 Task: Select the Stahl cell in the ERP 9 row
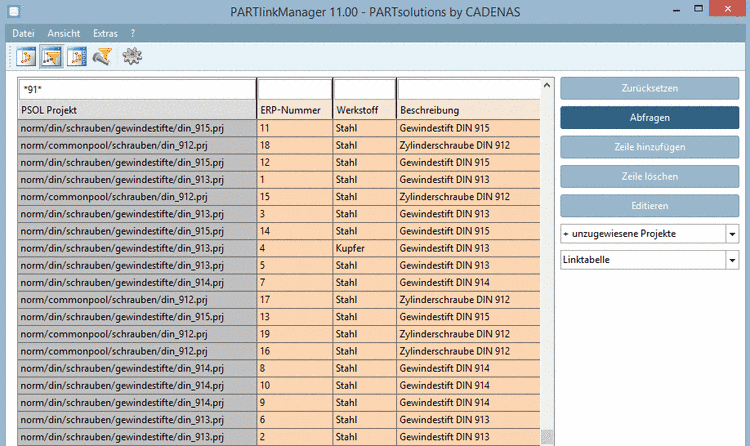pyautogui.click(x=364, y=403)
